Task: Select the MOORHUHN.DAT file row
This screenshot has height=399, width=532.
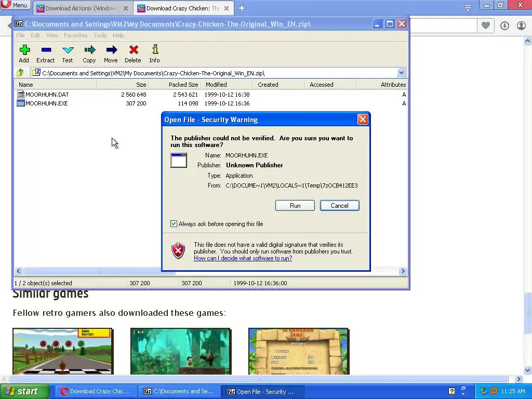Action: click(x=210, y=95)
